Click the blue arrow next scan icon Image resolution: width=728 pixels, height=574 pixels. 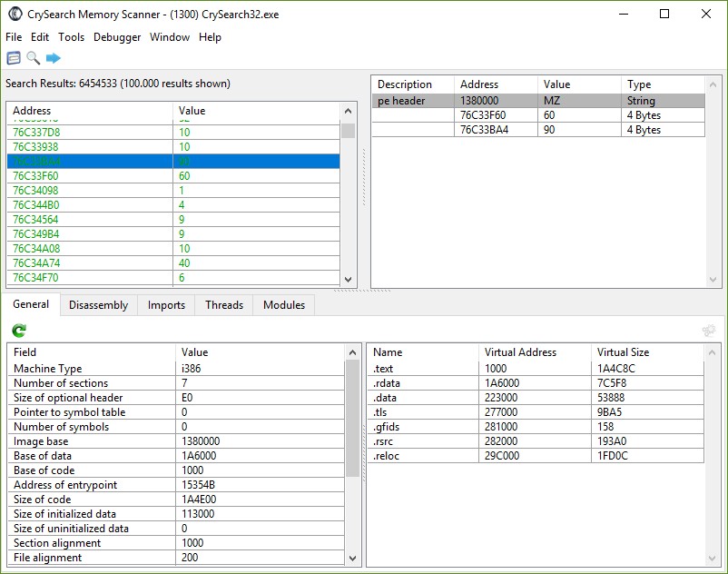[x=54, y=58]
